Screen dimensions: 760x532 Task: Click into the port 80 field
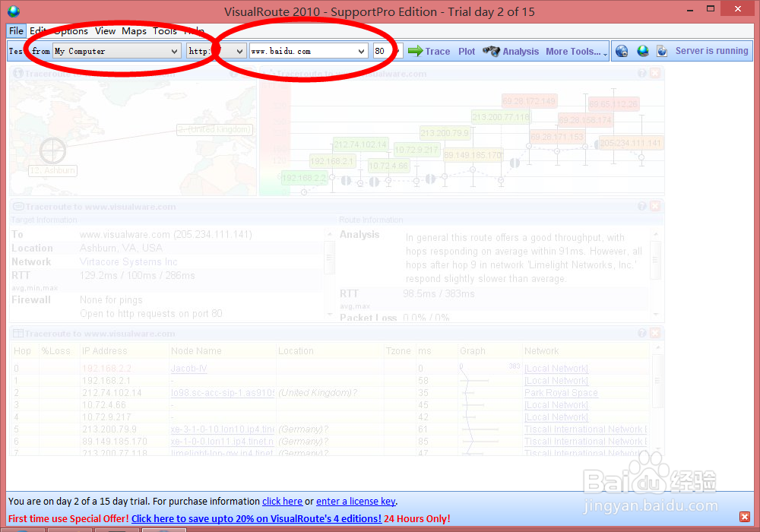click(381, 52)
